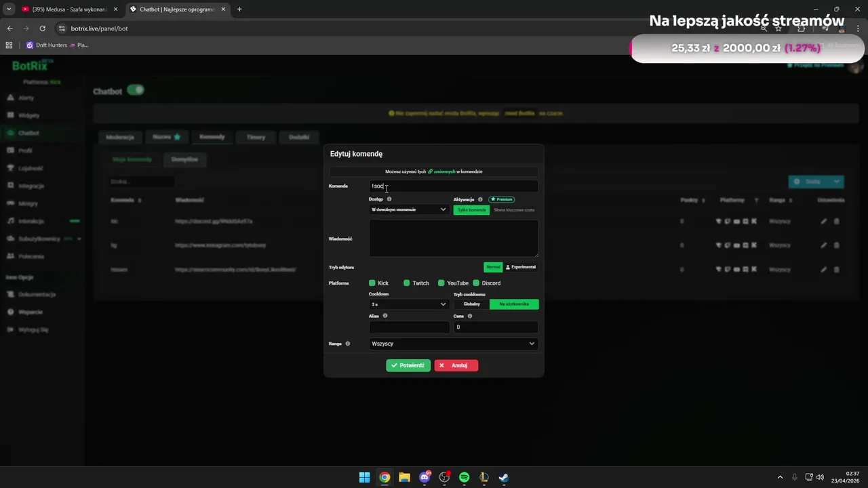Open Chrome tab search dropdown

(x=9, y=9)
